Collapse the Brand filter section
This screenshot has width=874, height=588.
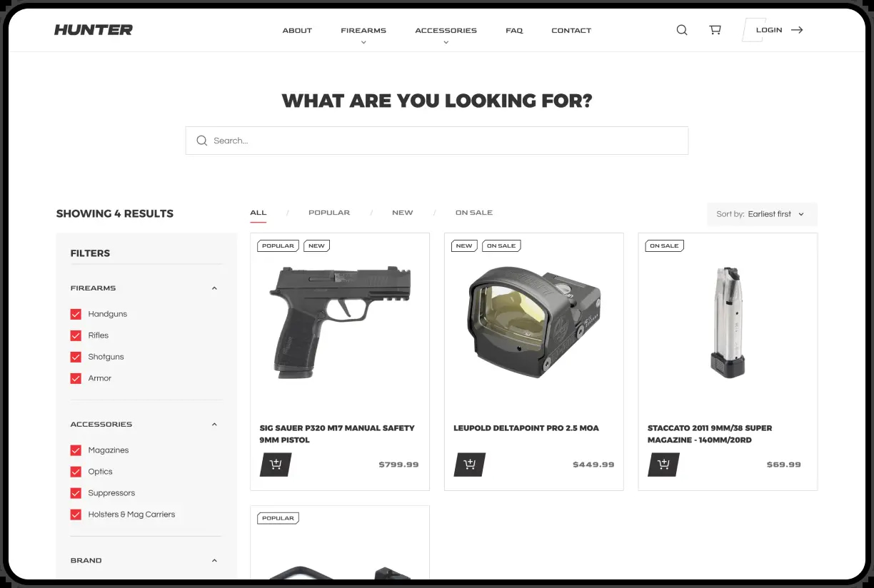tap(214, 561)
